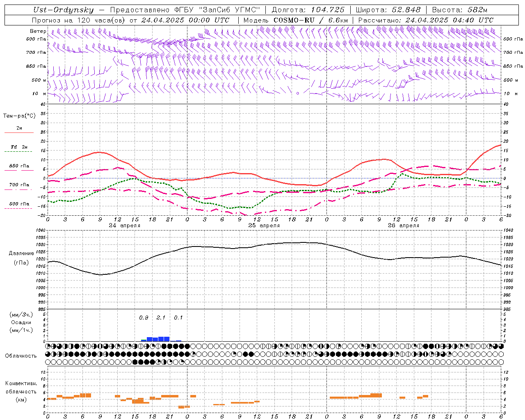Click the '24 апреля' date label

tap(124, 226)
